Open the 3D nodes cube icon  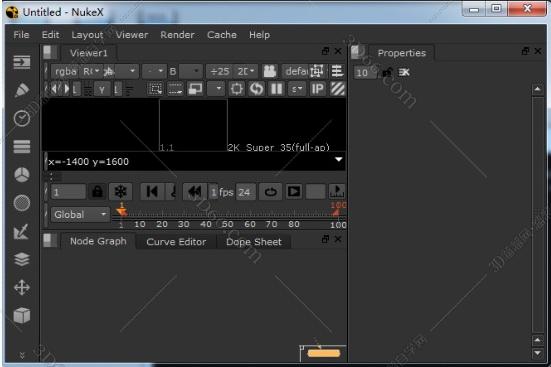click(x=22, y=315)
